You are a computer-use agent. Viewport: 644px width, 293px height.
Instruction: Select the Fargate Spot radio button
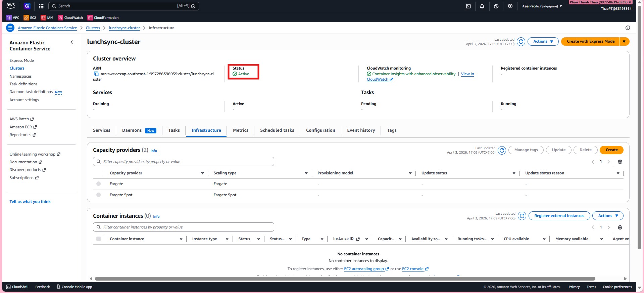[x=98, y=195]
